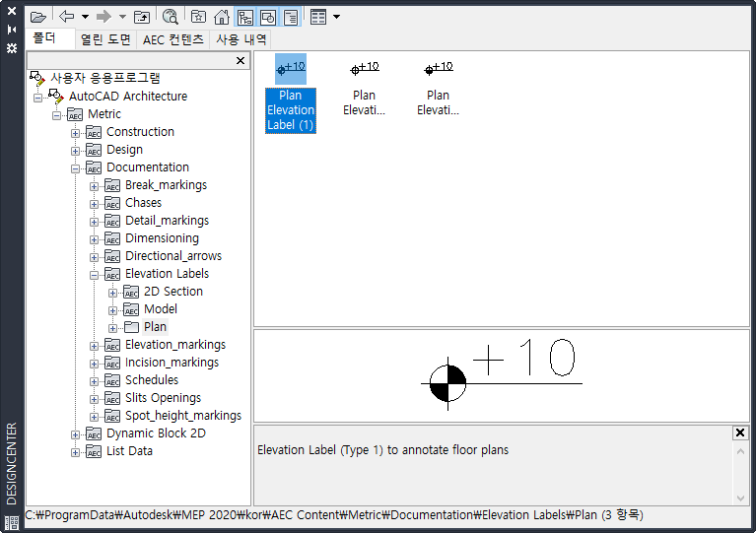Viewport: 756px width, 533px height.
Task: Go back with the left arrow button
Action: click(x=67, y=17)
